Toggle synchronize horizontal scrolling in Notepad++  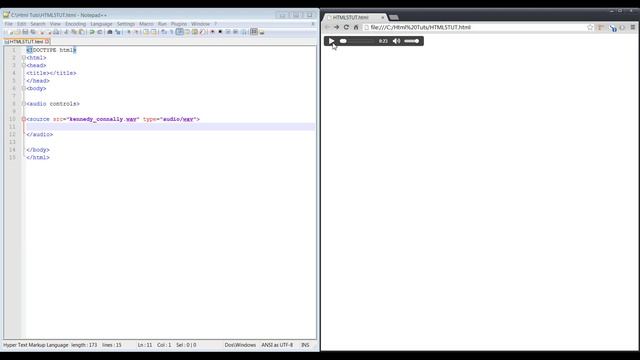(x=154, y=32)
